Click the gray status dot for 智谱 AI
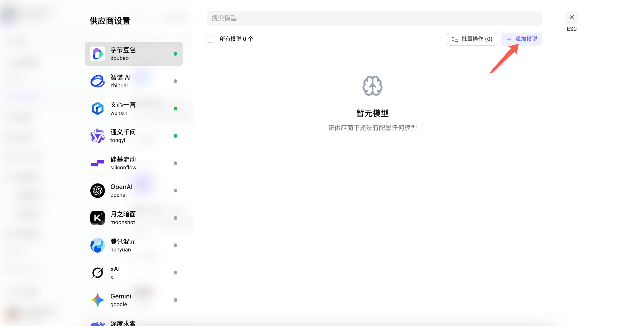 pos(175,81)
